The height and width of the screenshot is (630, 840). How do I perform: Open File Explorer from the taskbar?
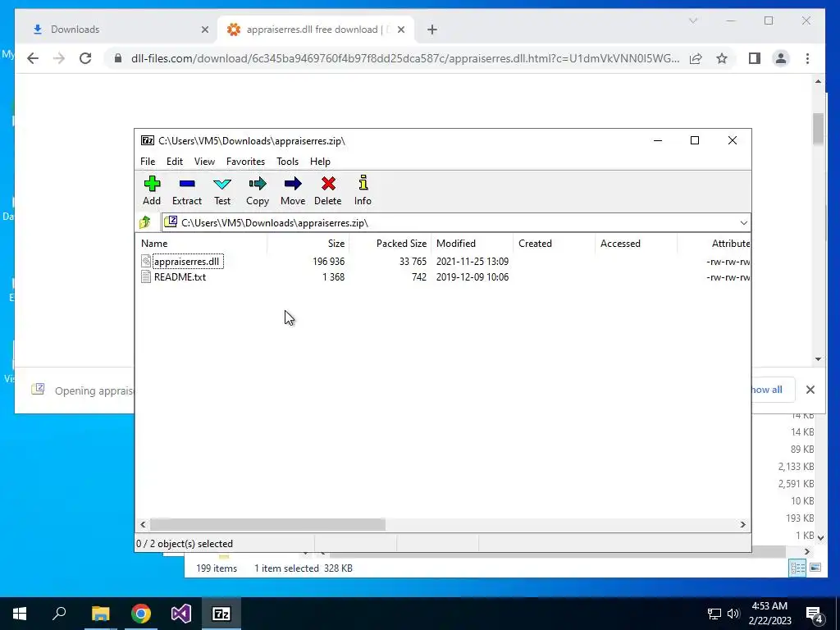pyautogui.click(x=100, y=614)
